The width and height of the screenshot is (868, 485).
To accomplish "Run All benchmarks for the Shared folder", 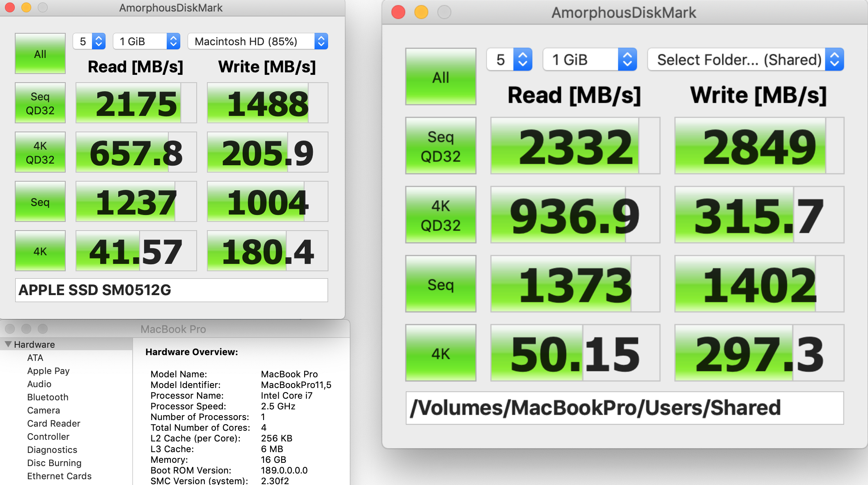I will (x=440, y=76).
